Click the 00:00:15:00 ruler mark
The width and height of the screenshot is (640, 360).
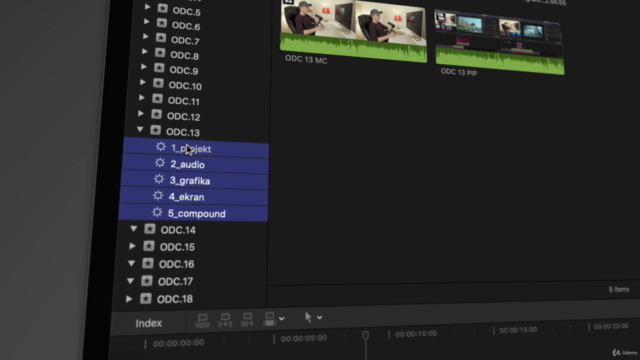518,330
